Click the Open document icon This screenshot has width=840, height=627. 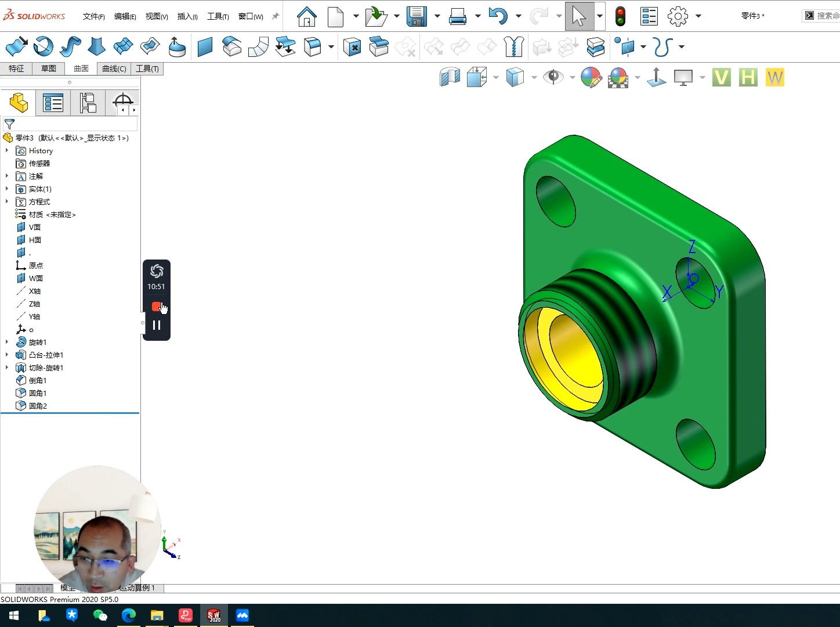[376, 16]
